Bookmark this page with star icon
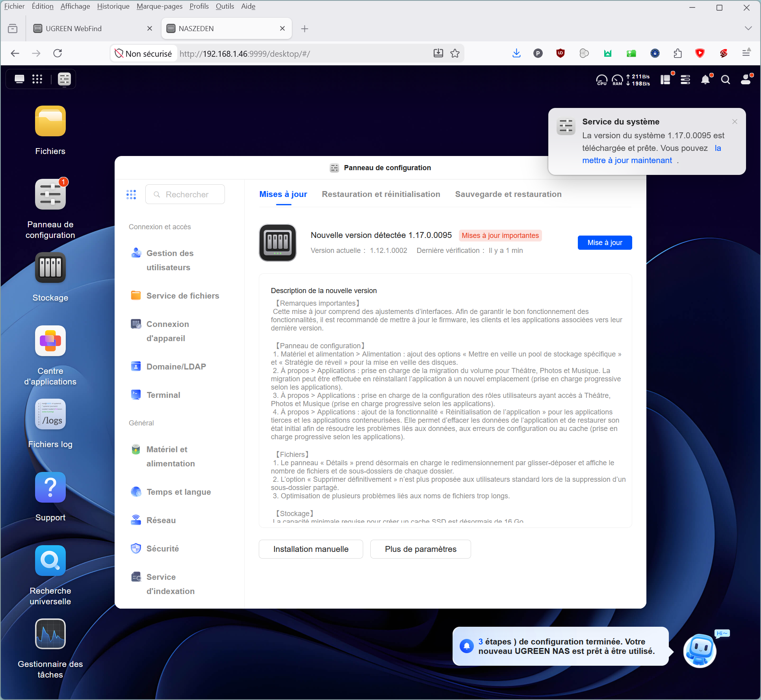 [455, 53]
